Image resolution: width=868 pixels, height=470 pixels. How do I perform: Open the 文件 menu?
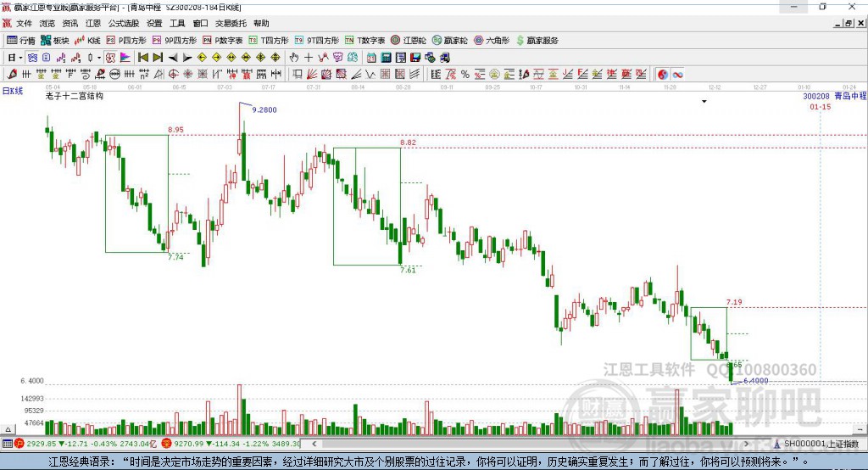tap(24, 23)
